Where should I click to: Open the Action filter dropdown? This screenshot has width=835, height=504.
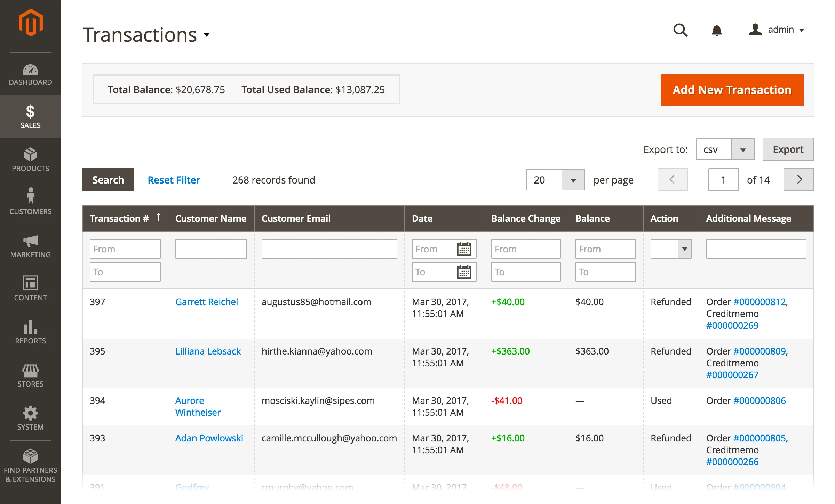pos(684,249)
